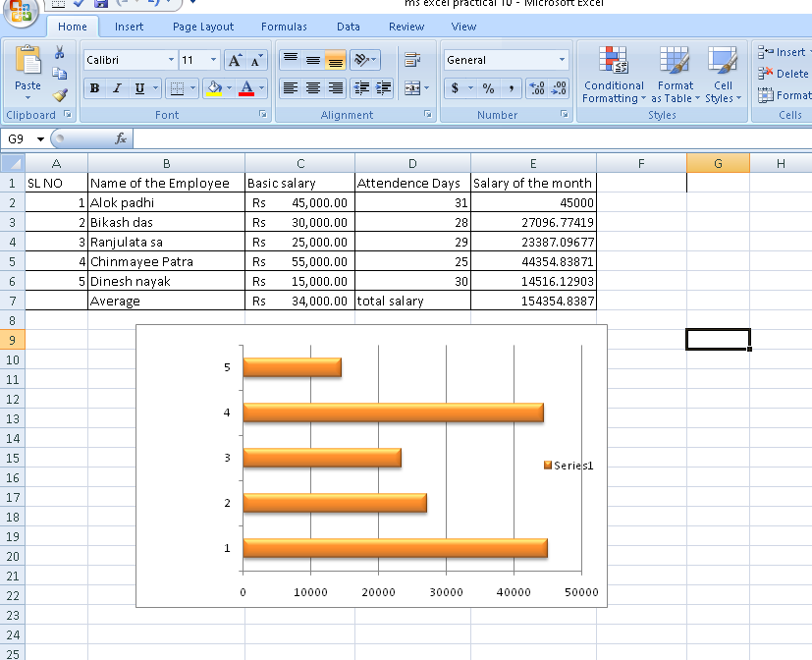Click the Insert Function fx icon
Screen dimensions: 812x660
(121, 139)
